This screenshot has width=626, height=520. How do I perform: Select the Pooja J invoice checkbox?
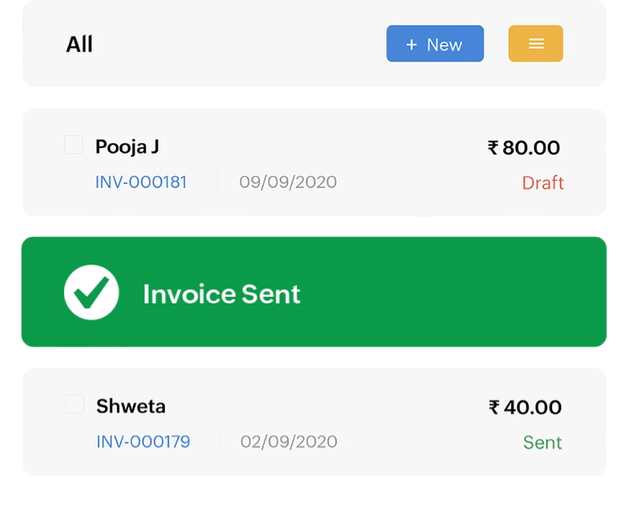click(73, 145)
